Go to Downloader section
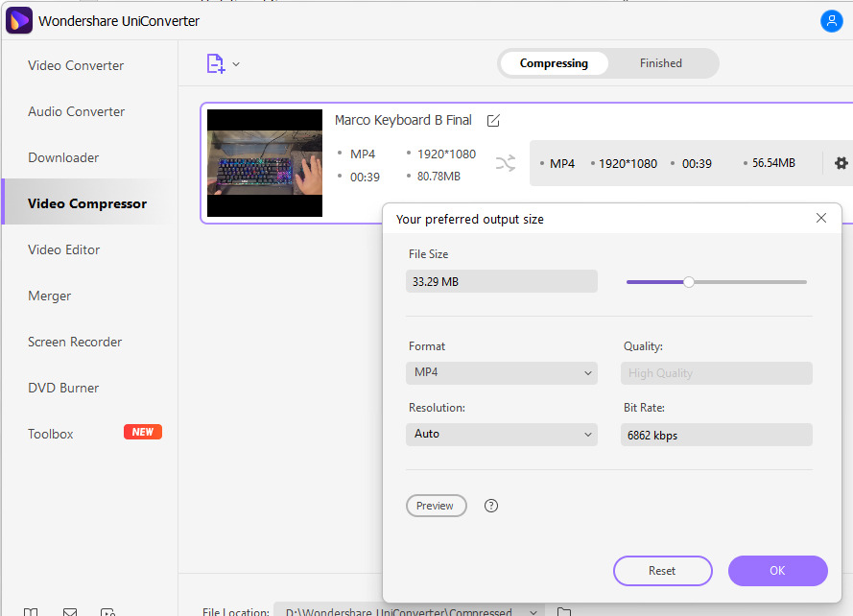 coord(63,157)
